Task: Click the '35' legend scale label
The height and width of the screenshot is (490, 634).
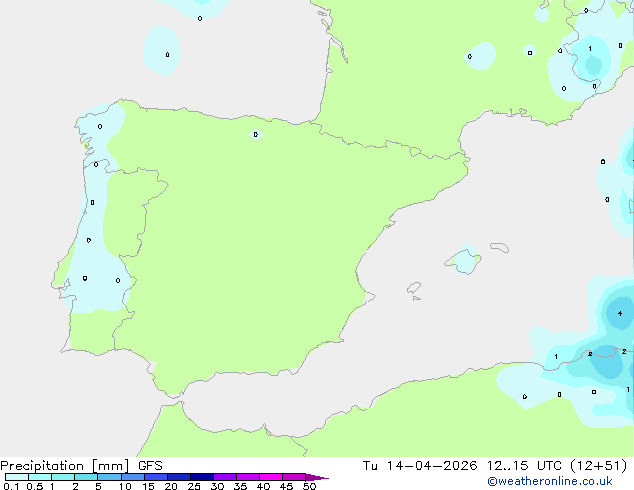Action: point(240,486)
